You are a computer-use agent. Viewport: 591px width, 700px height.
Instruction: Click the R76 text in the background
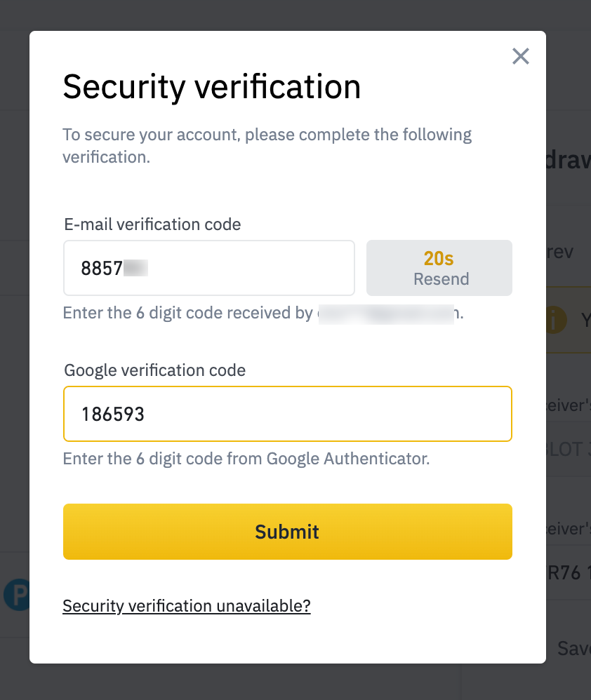tap(564, 573)
